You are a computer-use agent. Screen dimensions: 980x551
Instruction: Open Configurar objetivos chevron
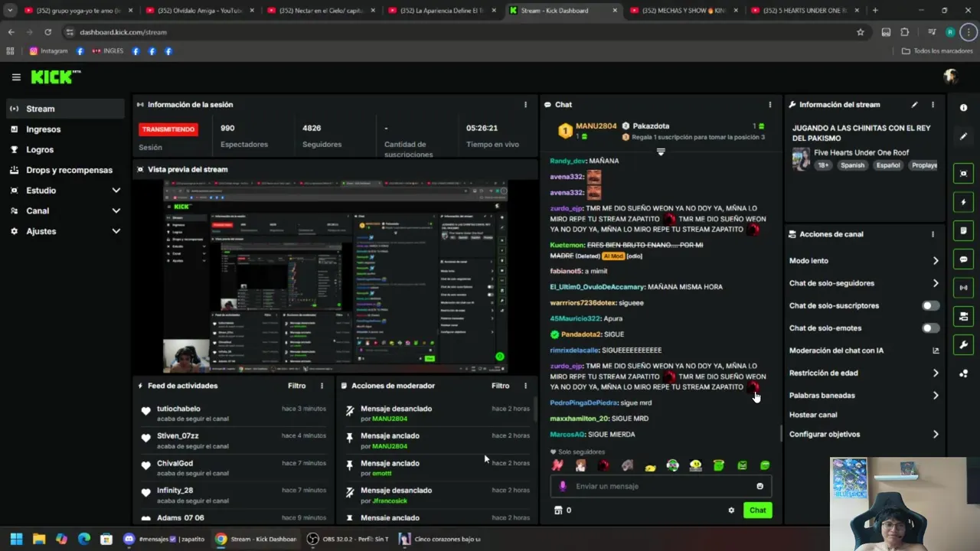[936, 435]
